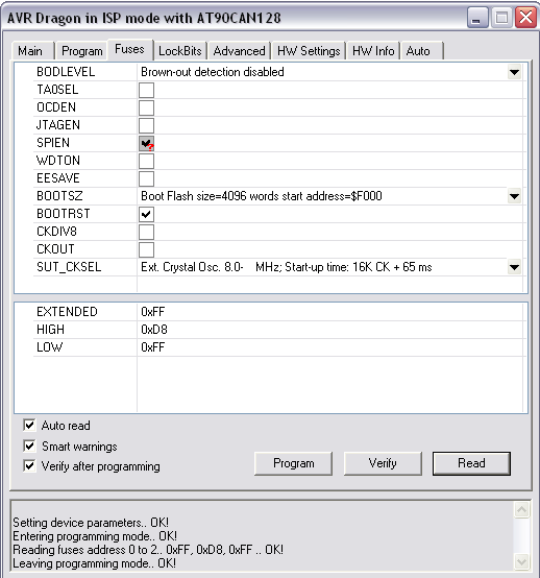Enable the CKOUT fuse checkbox

tap(146, 250)
